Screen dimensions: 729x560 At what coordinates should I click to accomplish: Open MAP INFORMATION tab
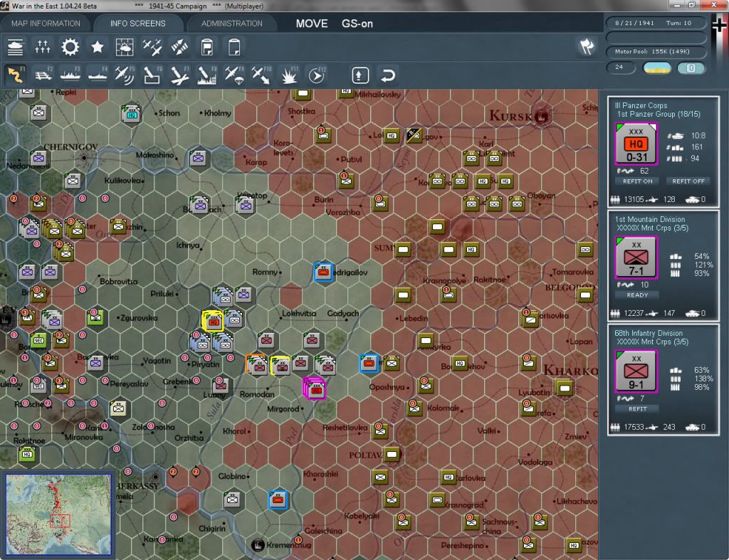[x=46, y=23]
